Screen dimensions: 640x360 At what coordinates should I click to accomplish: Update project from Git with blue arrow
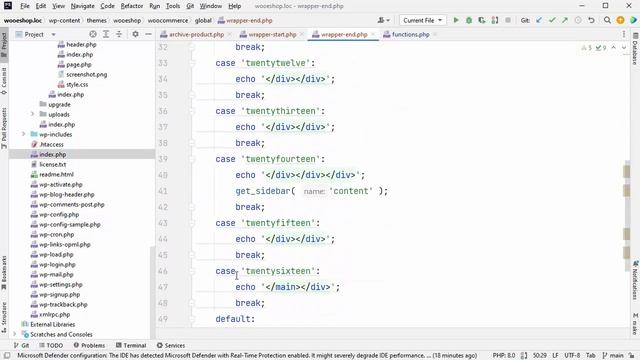point(539,20)
